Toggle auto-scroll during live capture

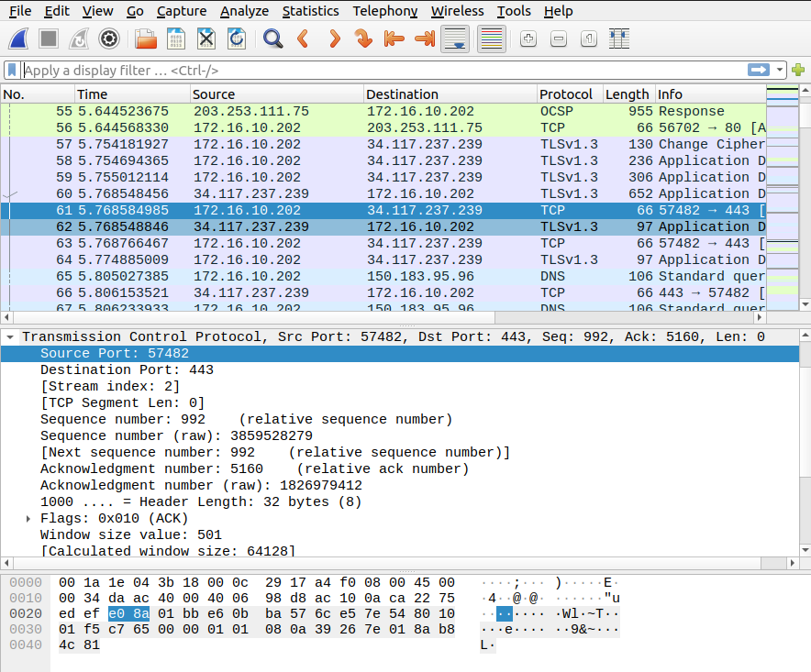point(455,39)
